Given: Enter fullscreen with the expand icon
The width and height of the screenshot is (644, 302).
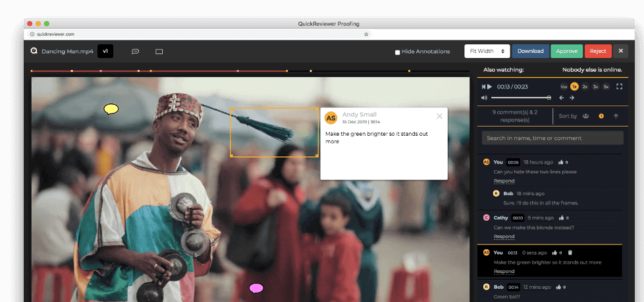Looking at the screenshot, I should point(619,86).
